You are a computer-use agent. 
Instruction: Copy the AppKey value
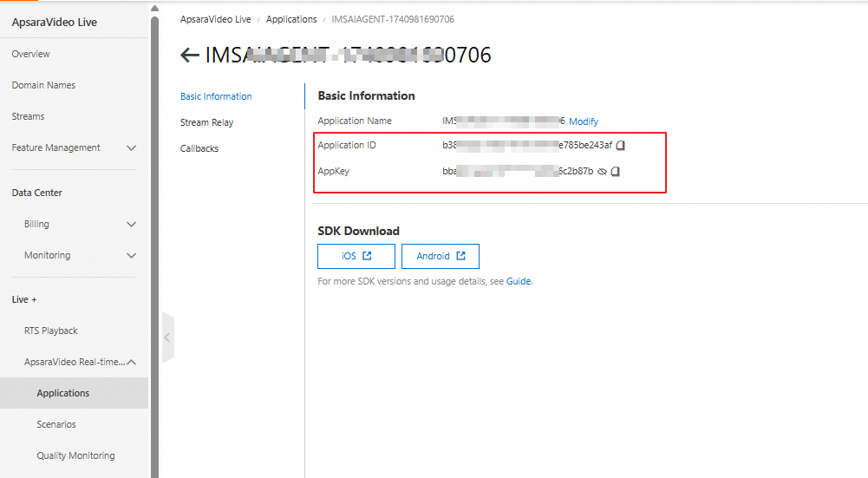click(615, 171)
